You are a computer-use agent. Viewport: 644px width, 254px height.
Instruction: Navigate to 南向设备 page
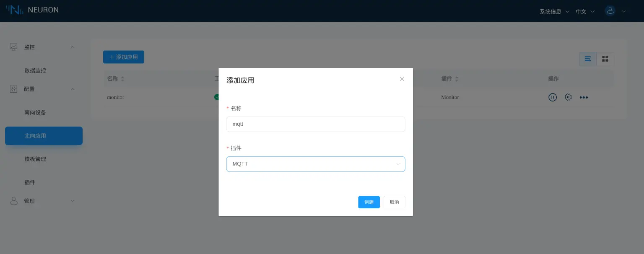point(35,112)
